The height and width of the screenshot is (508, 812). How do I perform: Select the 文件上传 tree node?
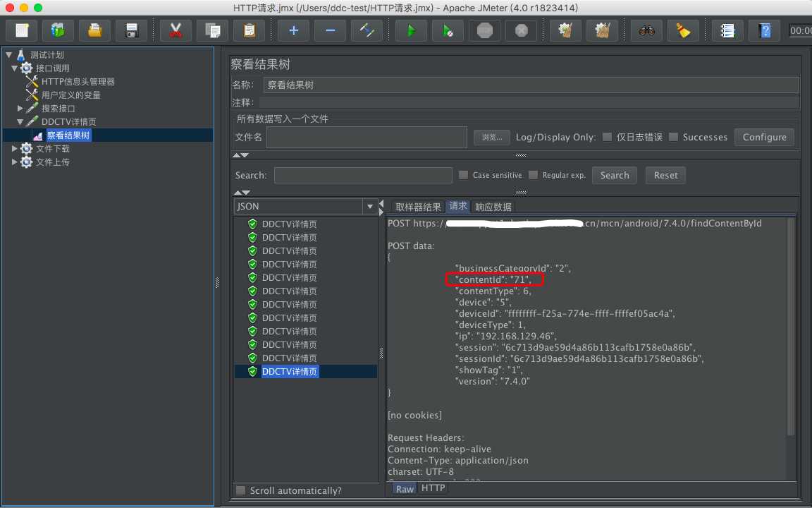(x=52, y=162)
